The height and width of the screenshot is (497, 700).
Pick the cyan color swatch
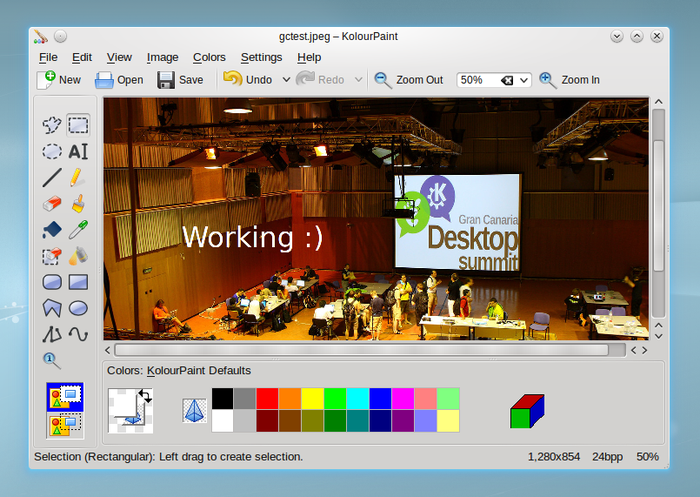click(358, 399)
